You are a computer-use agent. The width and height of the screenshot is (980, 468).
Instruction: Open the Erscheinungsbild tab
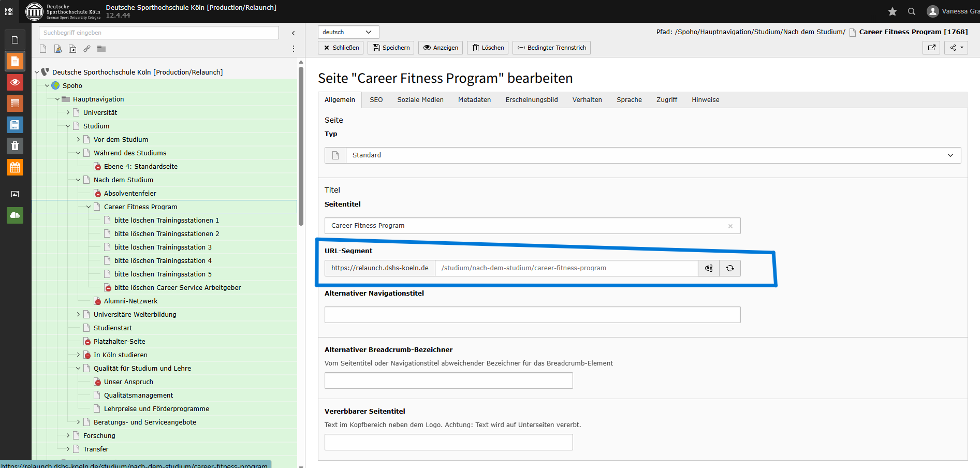(531, 100)
